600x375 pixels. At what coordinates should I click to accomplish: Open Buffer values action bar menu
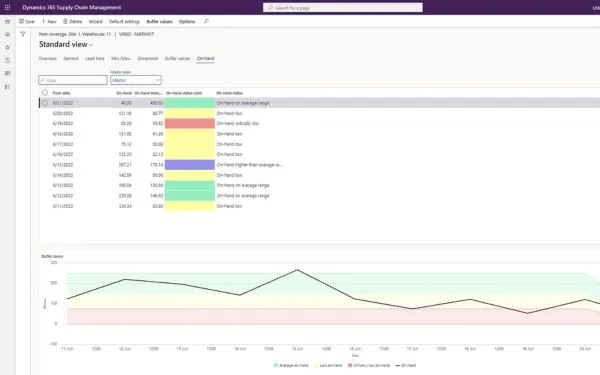(159, 21)
